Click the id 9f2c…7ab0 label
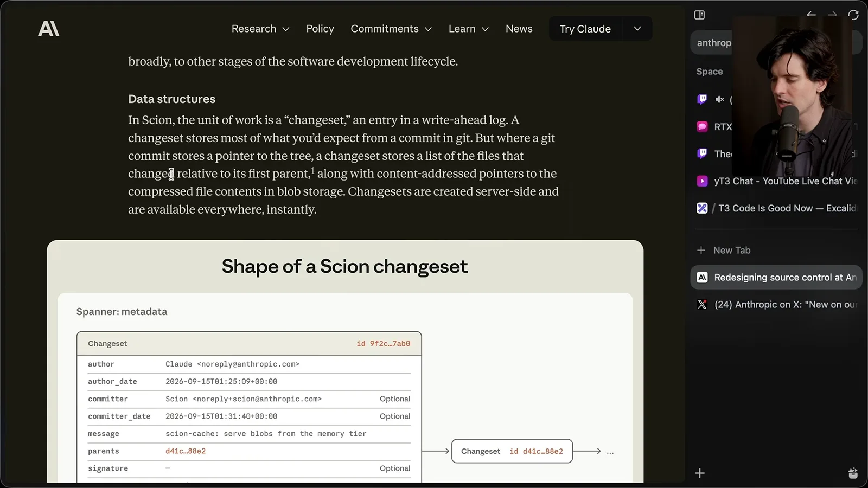 [x=383, y=344]
